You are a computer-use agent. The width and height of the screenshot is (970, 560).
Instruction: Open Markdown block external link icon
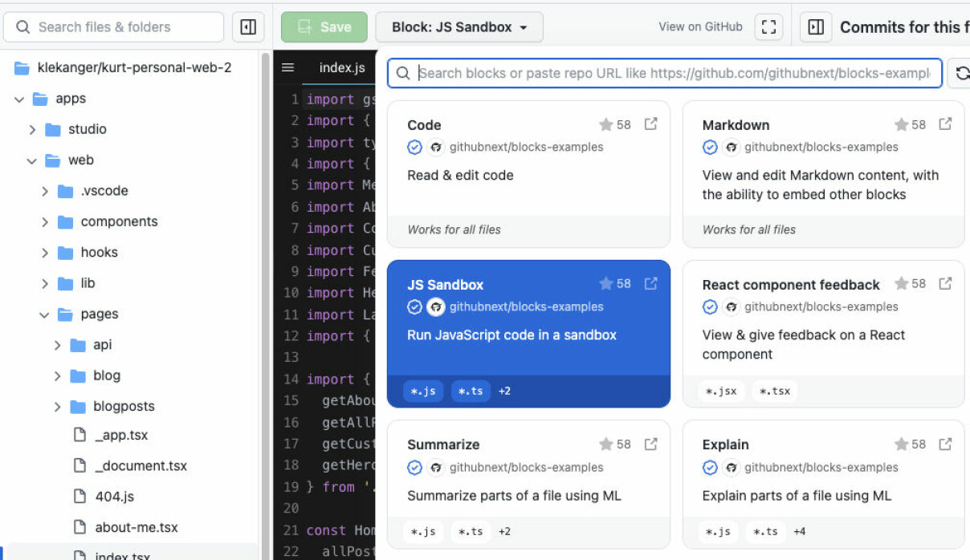pos(946,124)
